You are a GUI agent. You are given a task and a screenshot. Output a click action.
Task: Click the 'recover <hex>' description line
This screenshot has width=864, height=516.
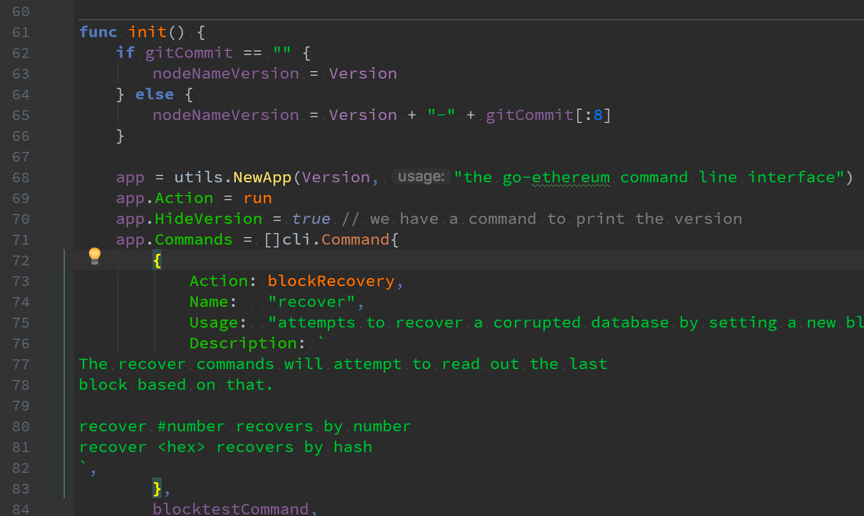coord(225,447)
